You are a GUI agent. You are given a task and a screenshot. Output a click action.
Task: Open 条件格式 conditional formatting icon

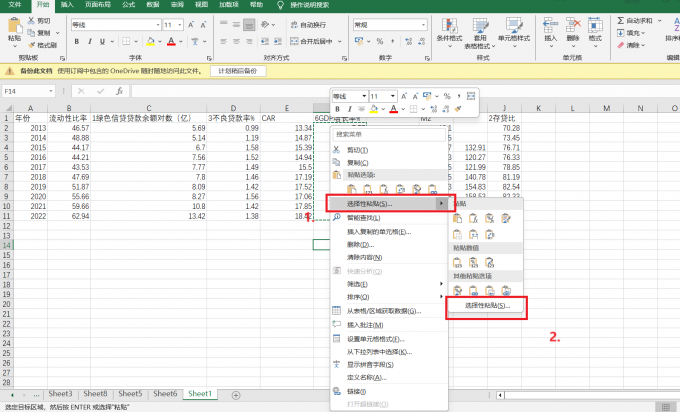click(x=449, y=26)
